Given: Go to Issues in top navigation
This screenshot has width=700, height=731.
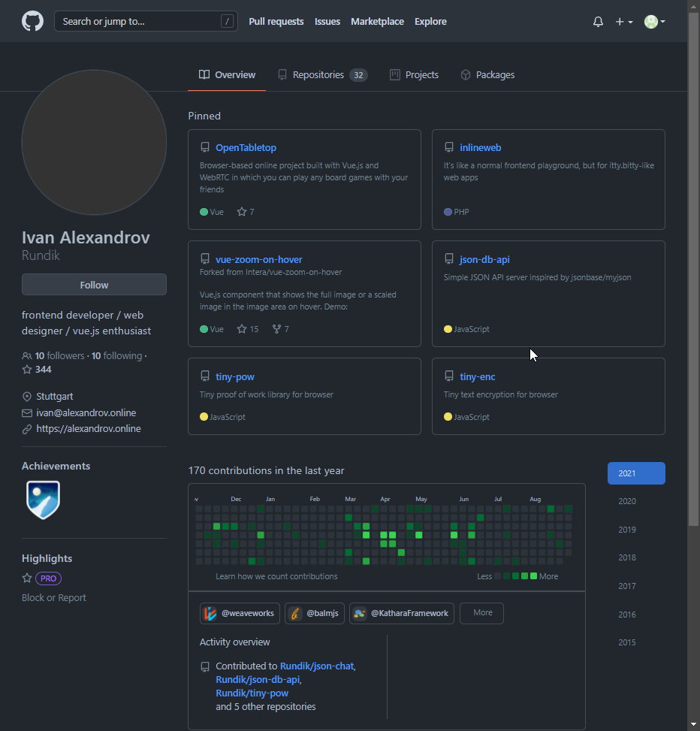Looking at the screenshot, I should click(327, 22).
